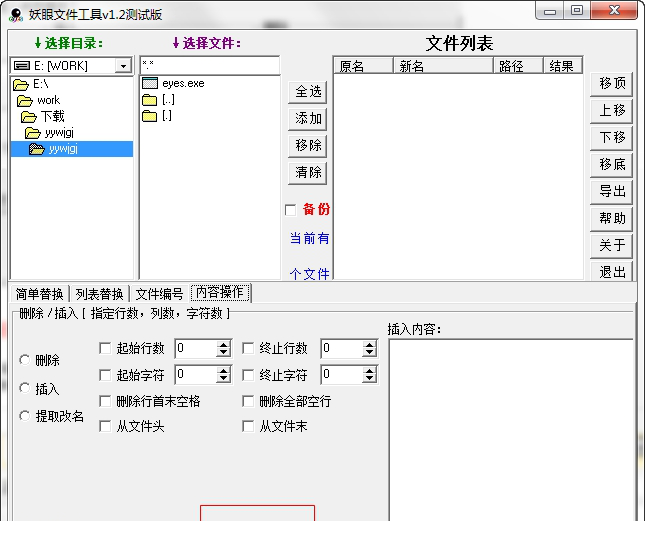Open the E: [WORK] drive dropdown

pos(123,66)
